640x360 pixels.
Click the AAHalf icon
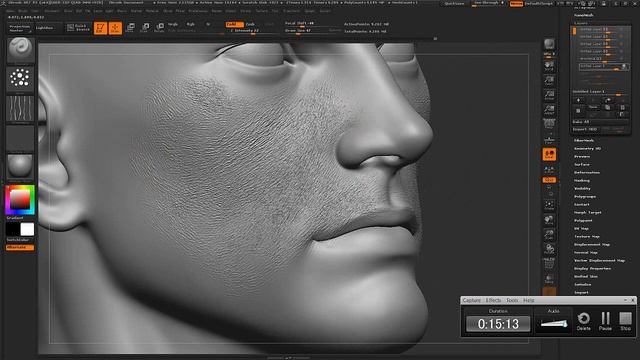click(x=549, y=109)
